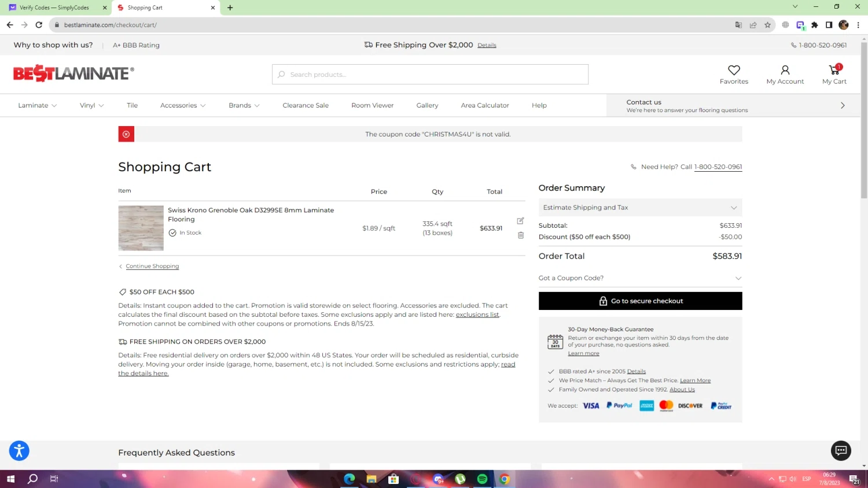Open Spotify from the taskbar
Image resolution: width=868 pixels, height=488 pixels.
point(482,479)
